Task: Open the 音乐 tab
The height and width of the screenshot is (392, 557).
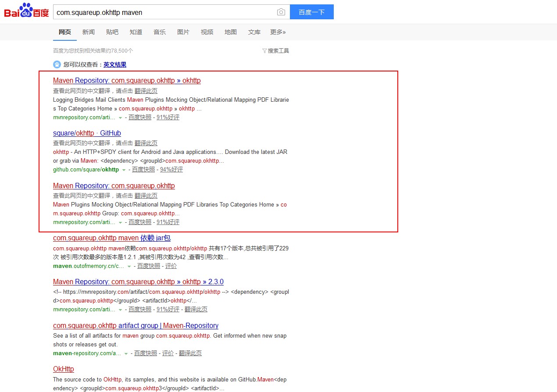Action: click(160, 32)
